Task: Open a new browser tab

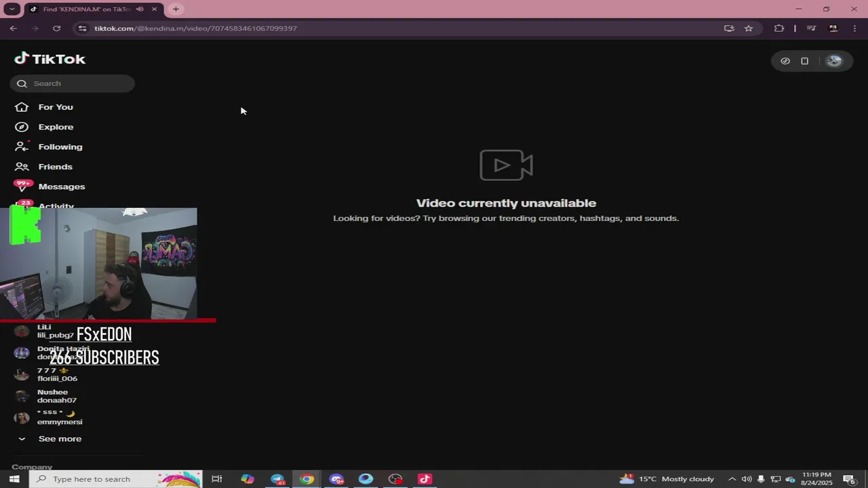Action: 176,9
